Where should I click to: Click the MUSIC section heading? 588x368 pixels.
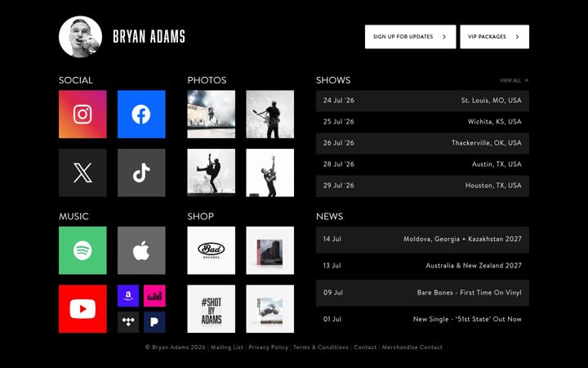tap(73, 217)
